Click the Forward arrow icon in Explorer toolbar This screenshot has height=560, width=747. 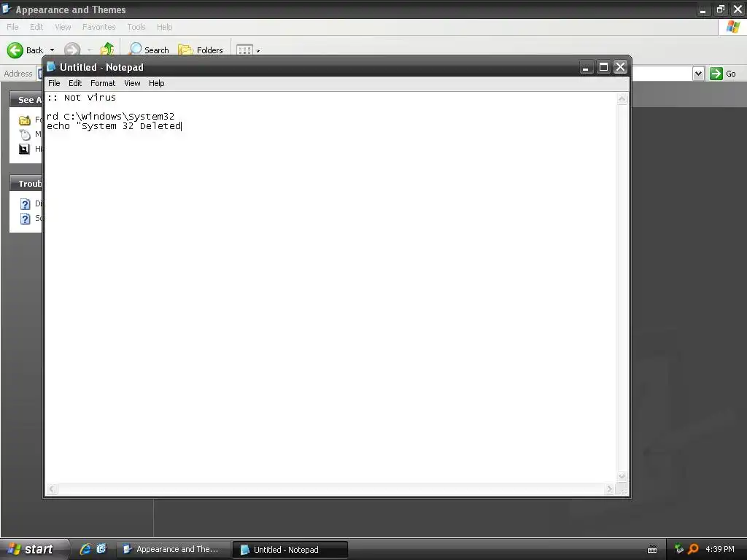pos(72,50)
